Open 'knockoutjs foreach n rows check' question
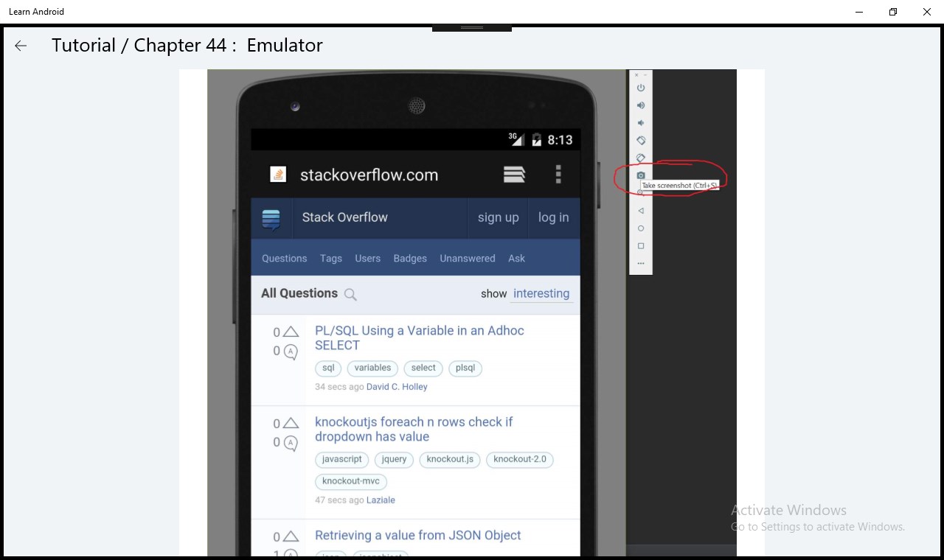The height and width of the screenshot is (560, 944). 414,430
